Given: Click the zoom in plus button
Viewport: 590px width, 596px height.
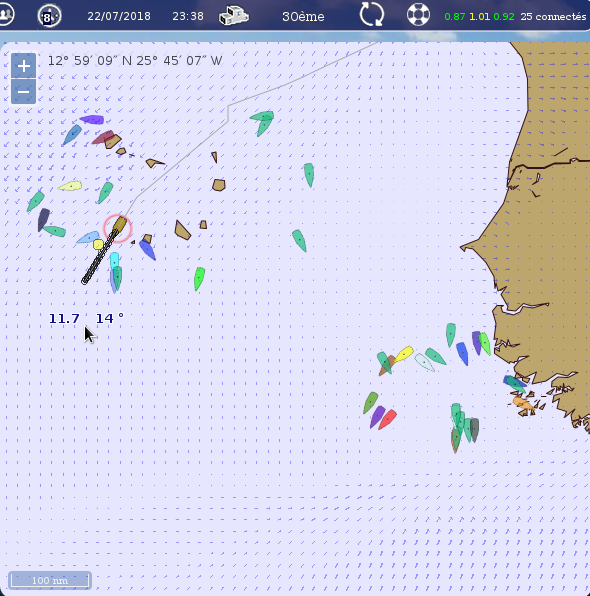Looking at the screenshot, I should tap(24, 66).
